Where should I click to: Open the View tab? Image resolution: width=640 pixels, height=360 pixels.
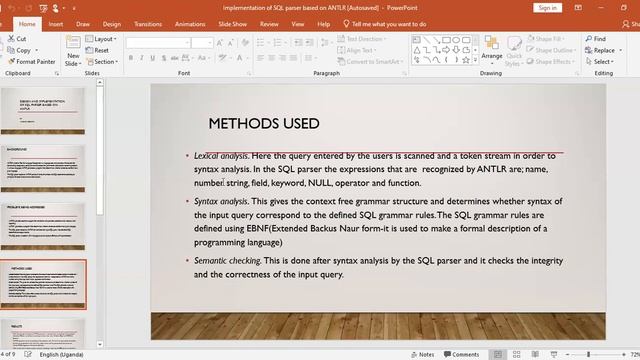[298, 24]
